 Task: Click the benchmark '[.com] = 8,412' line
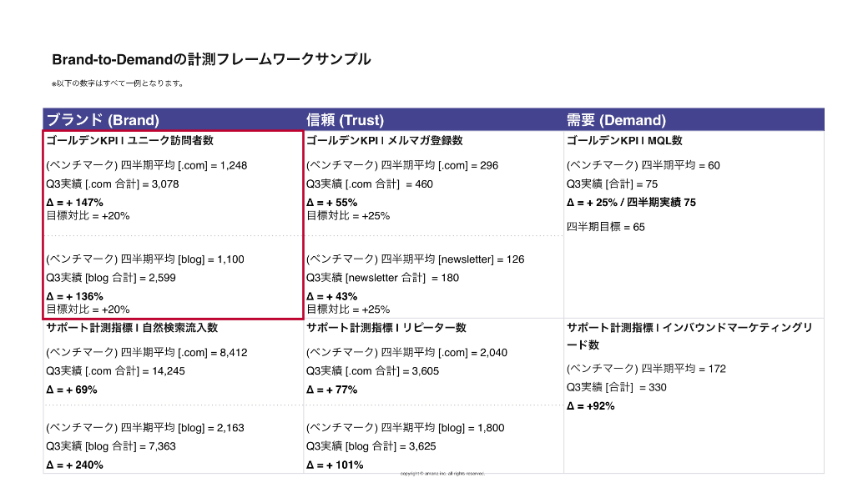pos(147,352)
